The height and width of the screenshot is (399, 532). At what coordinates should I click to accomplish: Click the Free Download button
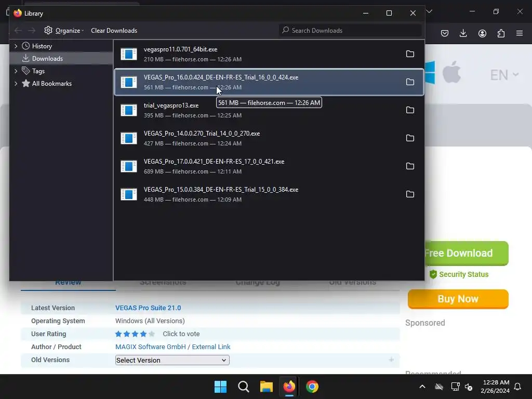pos(466,253)
